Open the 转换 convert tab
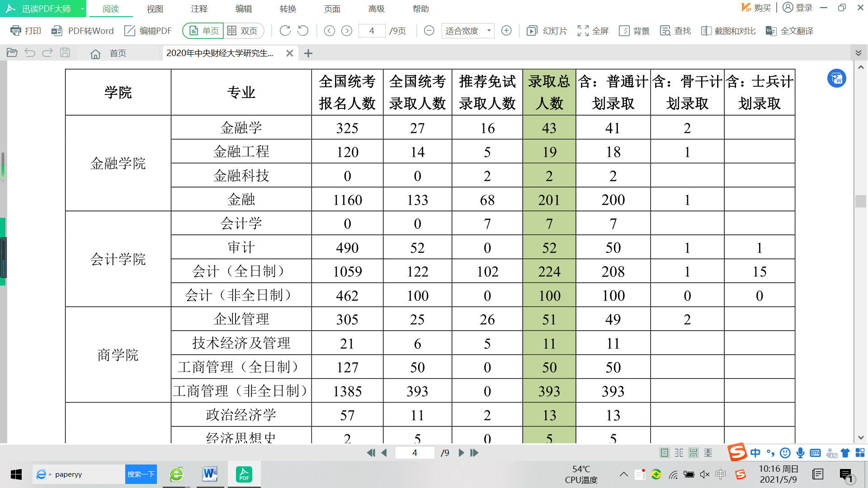Screen dimensions: 868x488 pos(288,9)
